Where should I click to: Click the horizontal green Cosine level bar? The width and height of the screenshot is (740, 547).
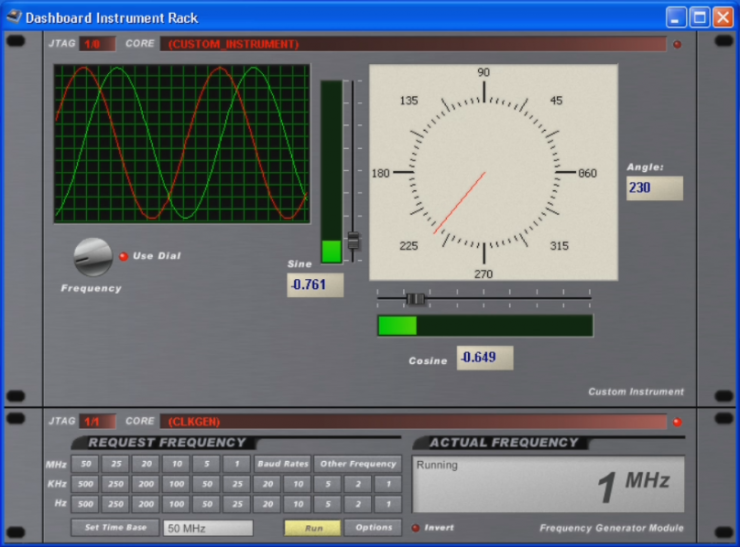(x=484, y=326)
